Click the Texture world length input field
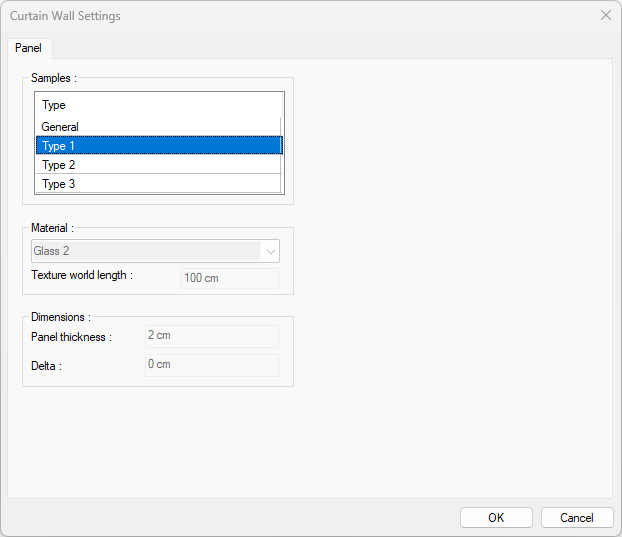 coord(229,278)
